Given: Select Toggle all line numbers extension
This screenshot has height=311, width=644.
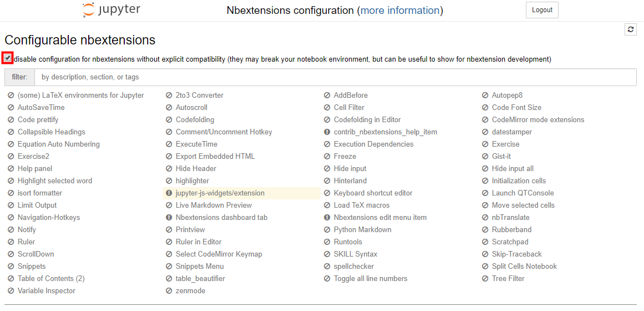Looking at the screenshot, I should tap(371, 279).
